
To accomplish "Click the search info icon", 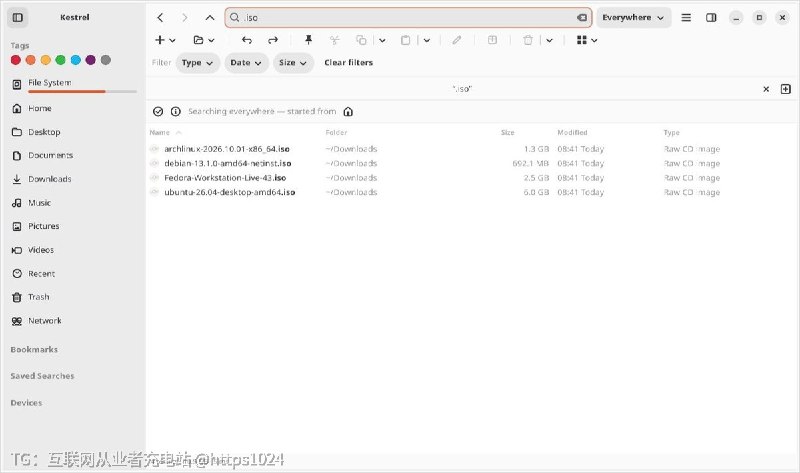I will point(176,111).
